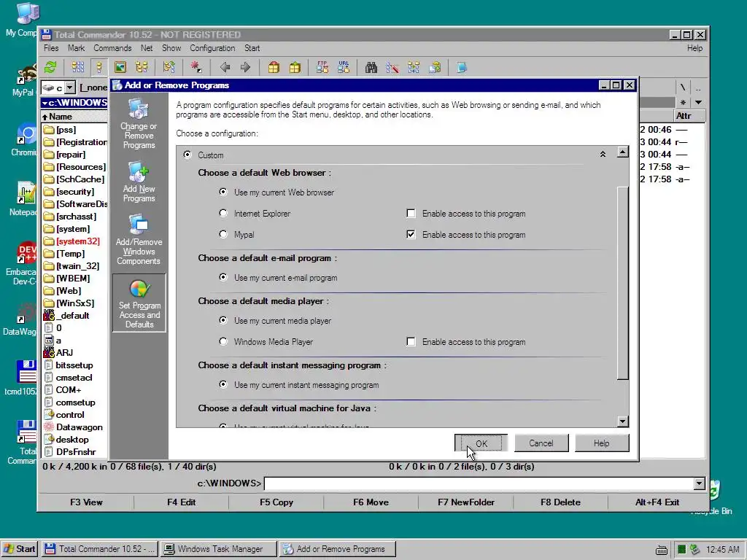
Task: Select the full details view toolbar icon
Action: (99, 67)
